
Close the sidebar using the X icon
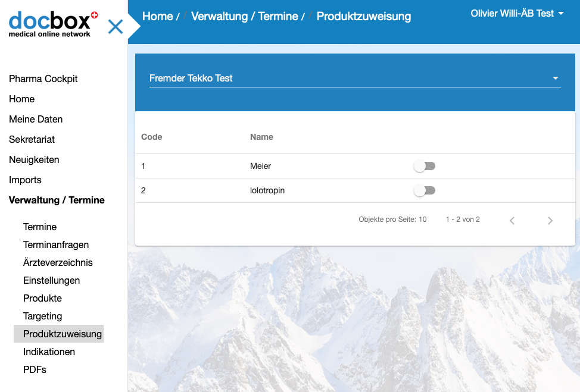pyautogui.click(x=115, y=26)
